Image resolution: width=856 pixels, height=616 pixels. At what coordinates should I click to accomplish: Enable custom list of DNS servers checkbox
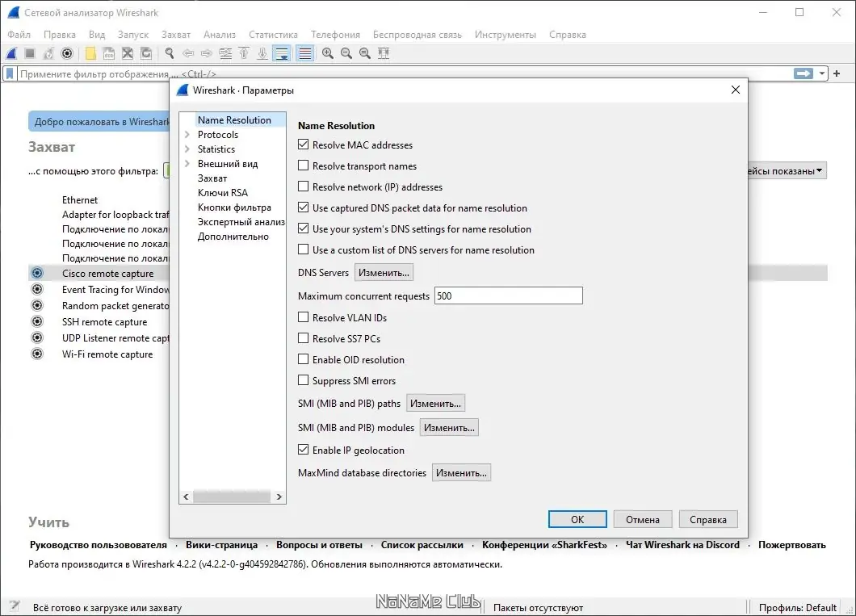(304, 249)
